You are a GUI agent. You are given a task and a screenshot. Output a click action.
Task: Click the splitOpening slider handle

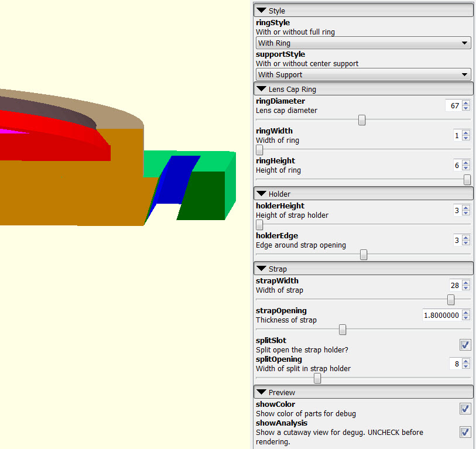(317, 378)
